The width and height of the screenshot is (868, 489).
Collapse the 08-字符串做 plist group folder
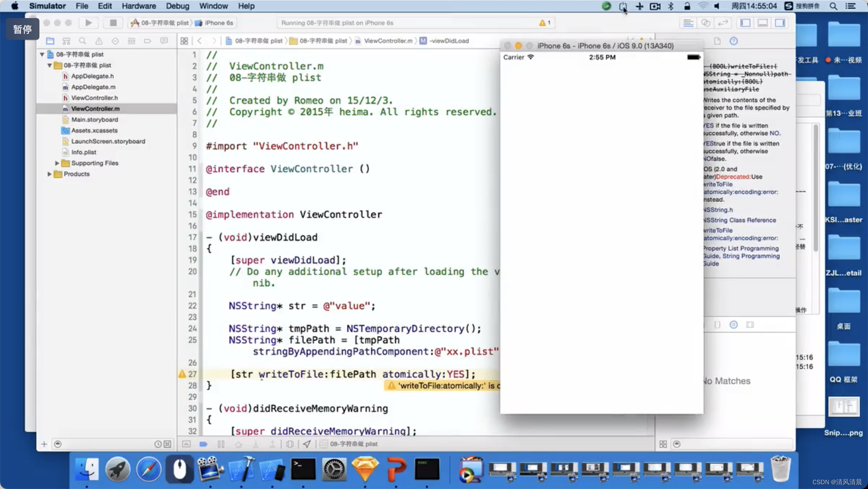[50, 65]
